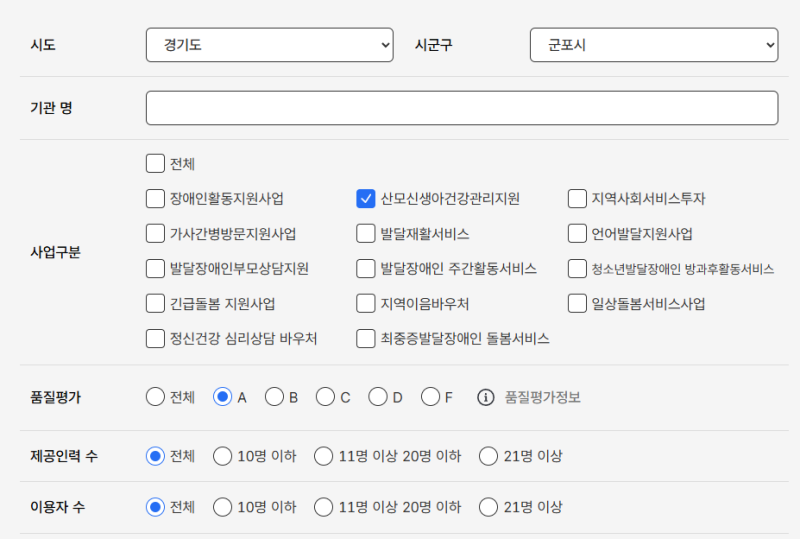Open the 품질평가정보 link
Screen dimensions: 800x539
(x=542, y=397)
